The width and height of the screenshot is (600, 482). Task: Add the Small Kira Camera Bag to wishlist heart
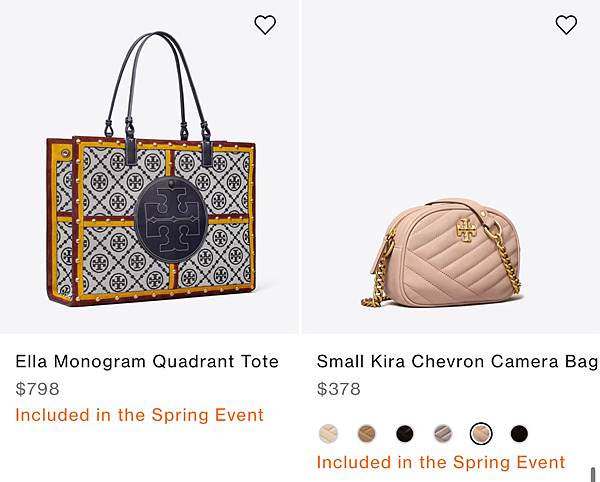tap(566, 25)
